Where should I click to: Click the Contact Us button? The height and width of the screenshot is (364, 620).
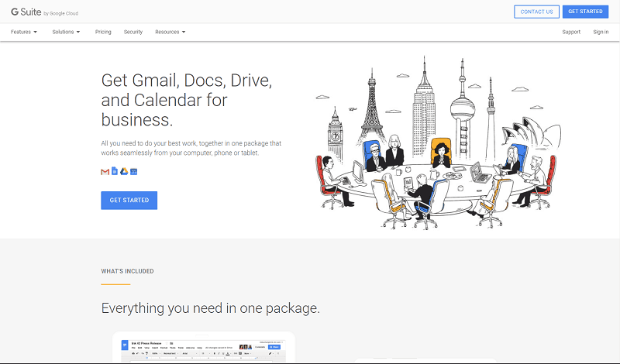click(x=536, y=12)
